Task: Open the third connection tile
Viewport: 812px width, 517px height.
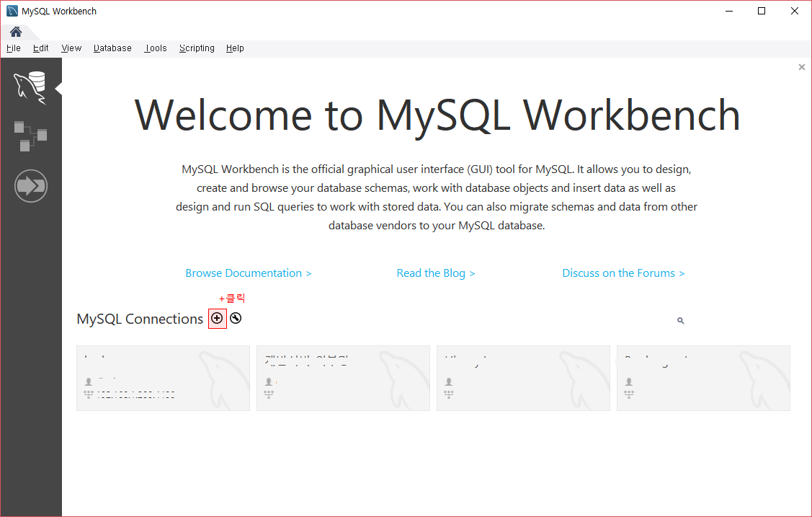Action: coord(523,378)
